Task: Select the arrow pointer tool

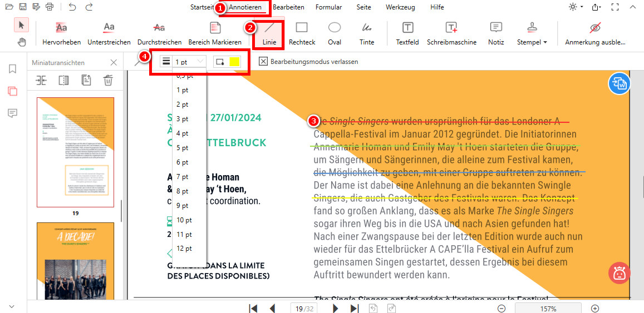Action: click(21, 25)
